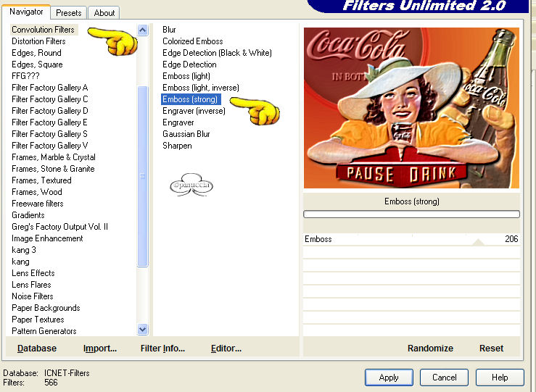The height and width of the screenshot is (392, 536).
Task: Pick the Gaussian Blur filter
Action: 186,134
